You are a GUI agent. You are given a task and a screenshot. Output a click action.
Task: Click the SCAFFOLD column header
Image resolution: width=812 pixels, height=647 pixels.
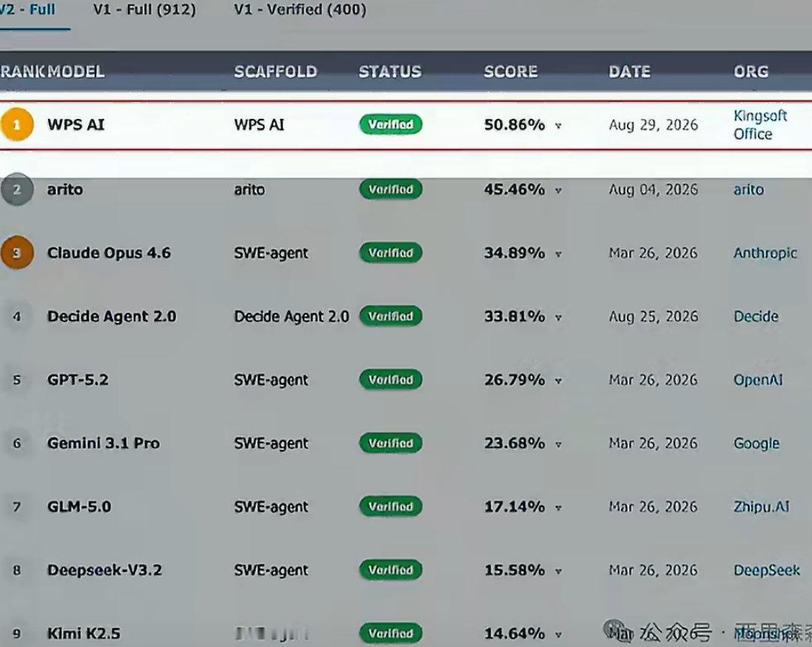tap(275, 71)
